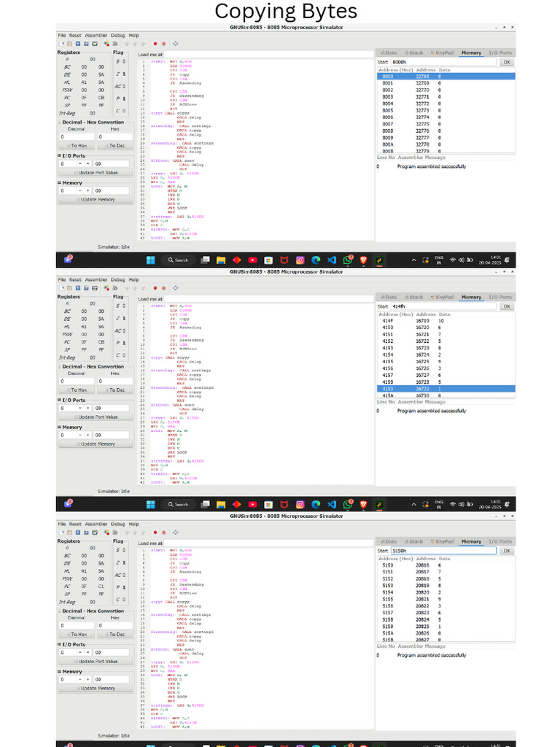Collapse I/O Ports section in 8000h window
Viewport: 560px width, 747px height.
pyautogui.click(x=71, y=156)
